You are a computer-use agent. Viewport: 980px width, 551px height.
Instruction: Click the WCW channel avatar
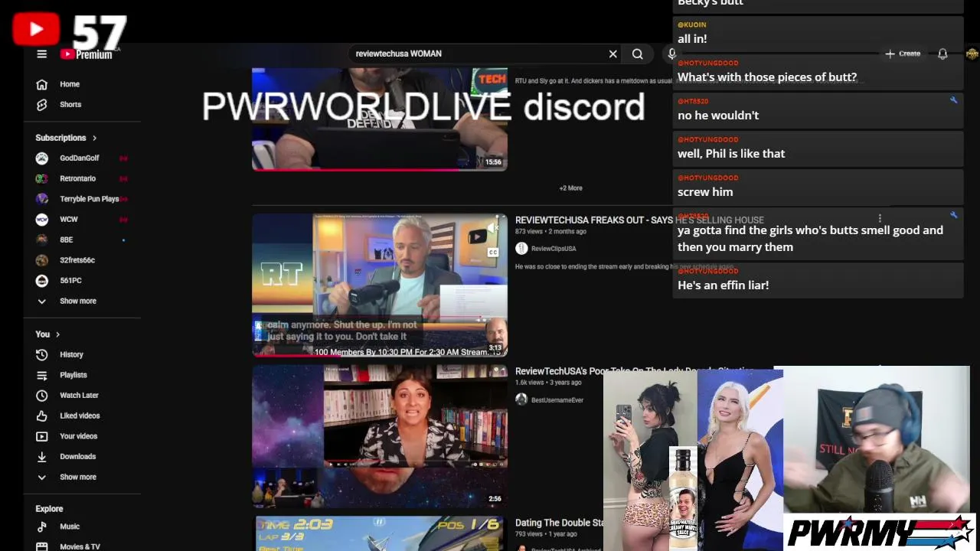[42, 219]
